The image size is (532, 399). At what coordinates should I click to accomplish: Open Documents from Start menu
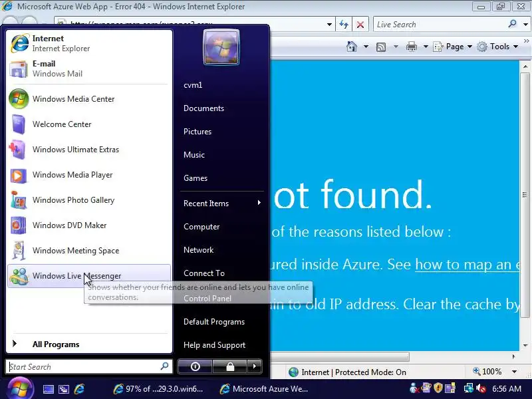click(x=203, y=108)
